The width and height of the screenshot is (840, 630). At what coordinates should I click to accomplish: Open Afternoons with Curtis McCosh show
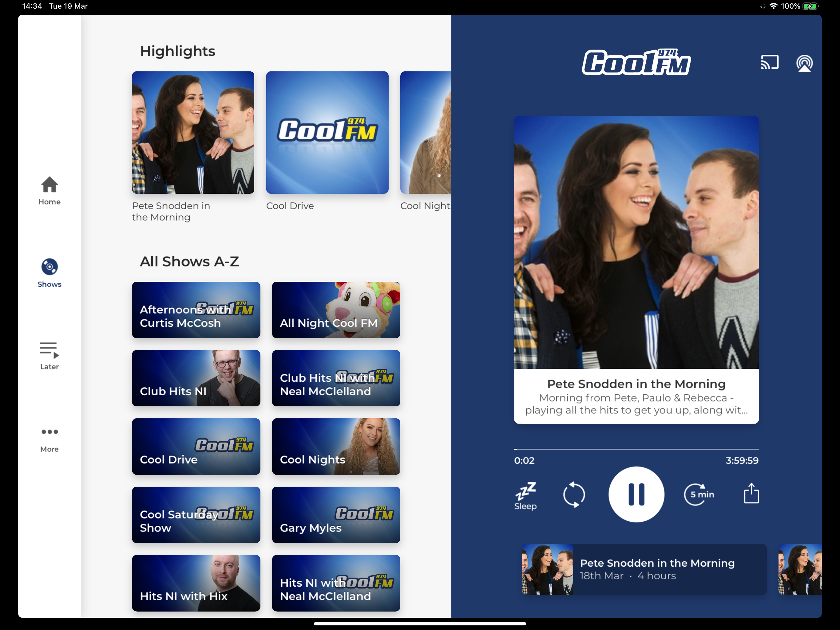click(196, 310)
